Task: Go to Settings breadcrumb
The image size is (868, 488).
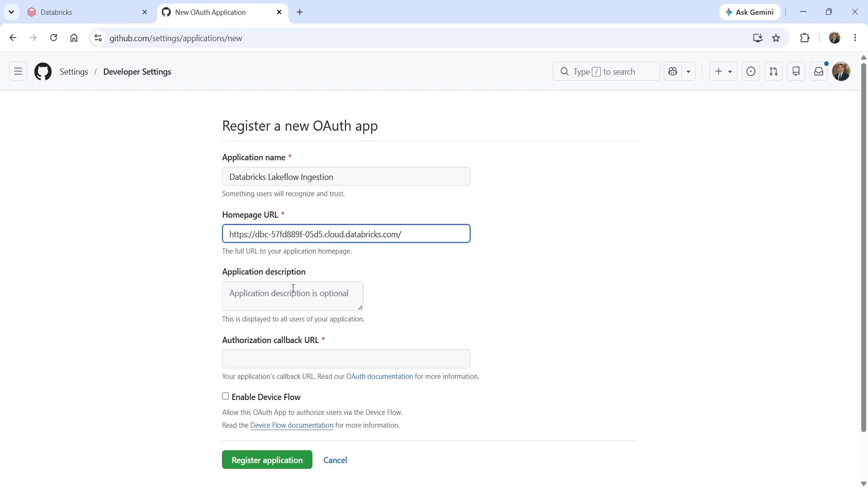Action: [x=74, y=72]
